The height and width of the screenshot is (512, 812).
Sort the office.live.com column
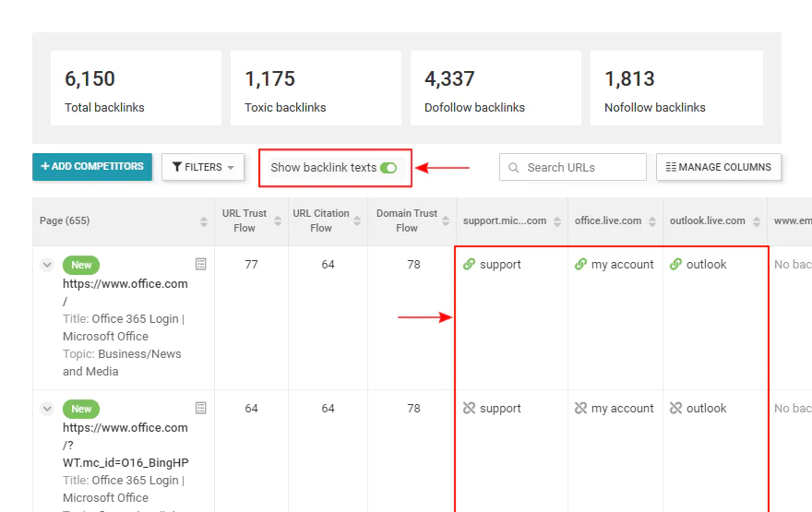click(x=652, y=221)
